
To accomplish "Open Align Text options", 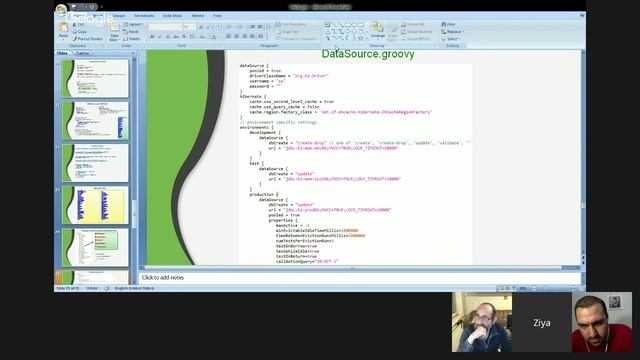I will coord(289,31).
